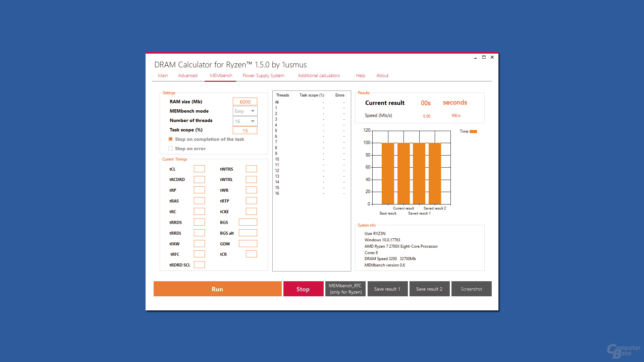Click the red Stop button

(x=303, y=289)
